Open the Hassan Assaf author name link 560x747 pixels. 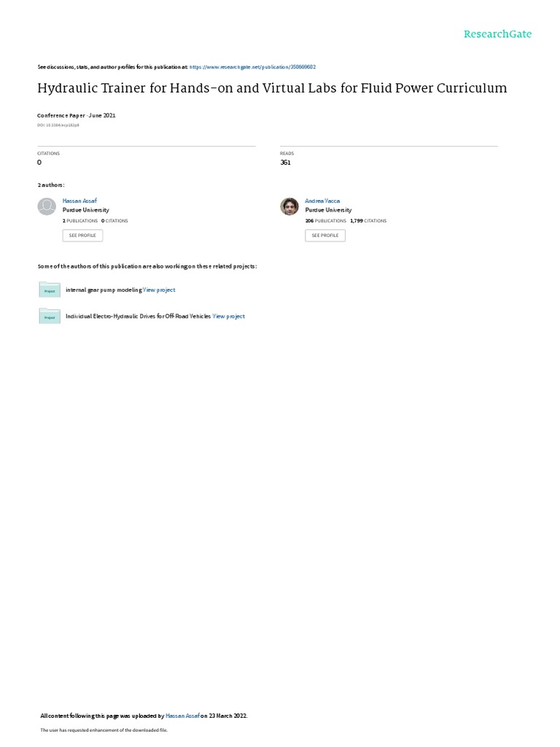coord(79,201)
